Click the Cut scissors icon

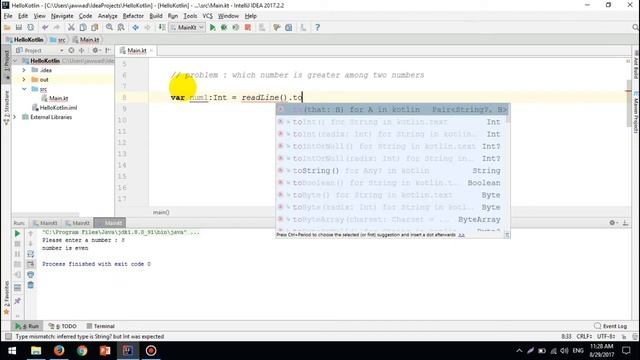[71, 27]
